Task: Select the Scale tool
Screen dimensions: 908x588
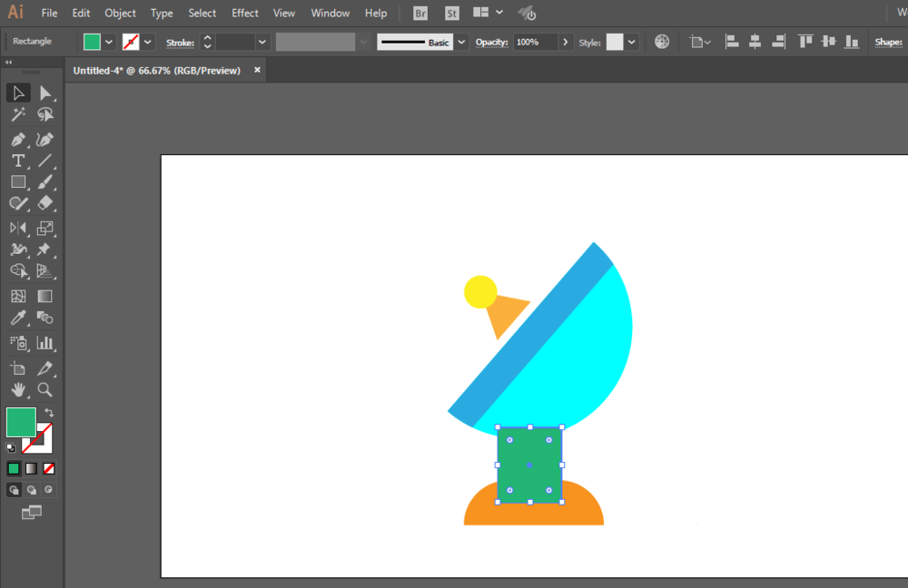Action: click(45, 228)
